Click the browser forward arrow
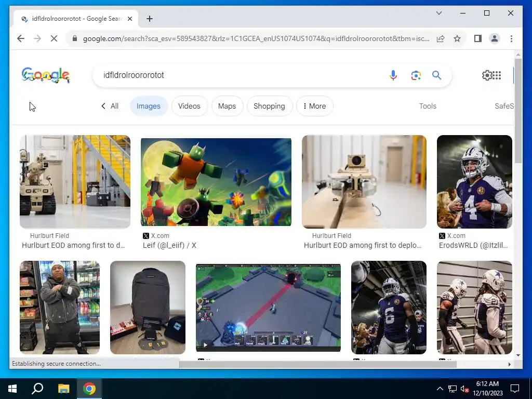 pos(37,38)
